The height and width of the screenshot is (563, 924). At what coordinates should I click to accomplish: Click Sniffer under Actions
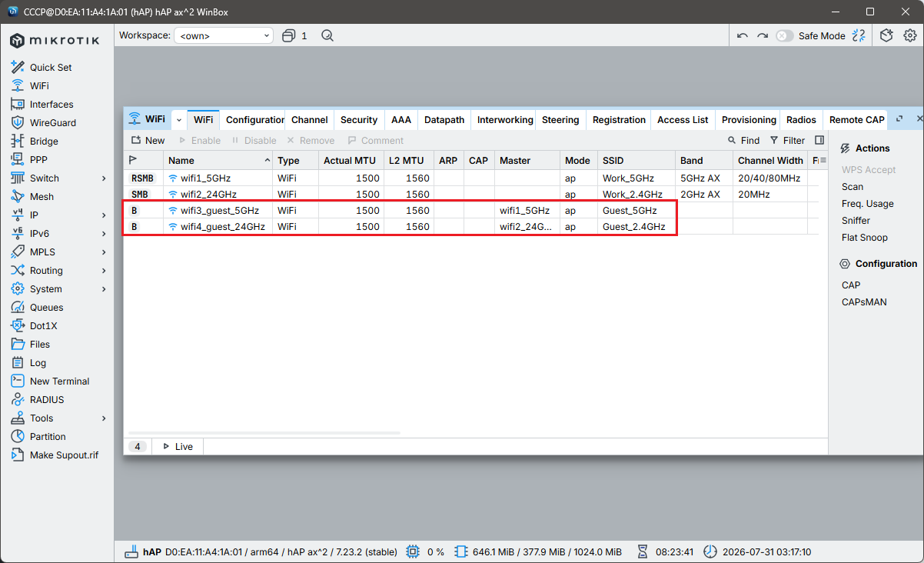tap(856, 220)
